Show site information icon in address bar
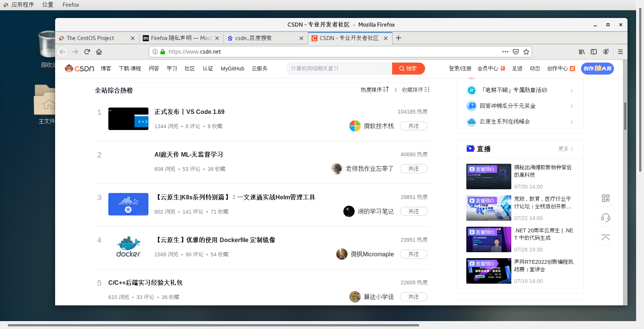The height and width of the screenshot is (329, 644). 155,52
